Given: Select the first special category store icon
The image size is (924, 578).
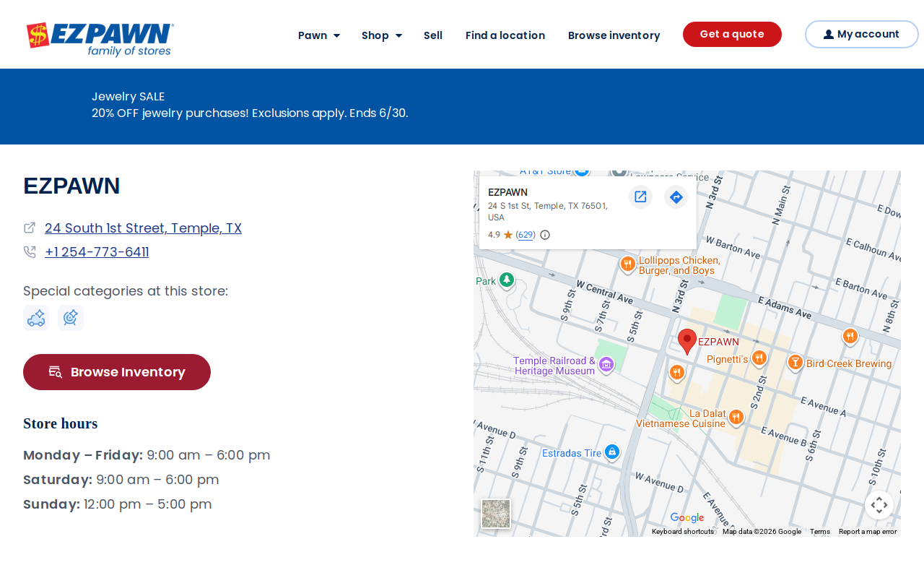Looking at the screenshot, I should click(x=36, y=318).
